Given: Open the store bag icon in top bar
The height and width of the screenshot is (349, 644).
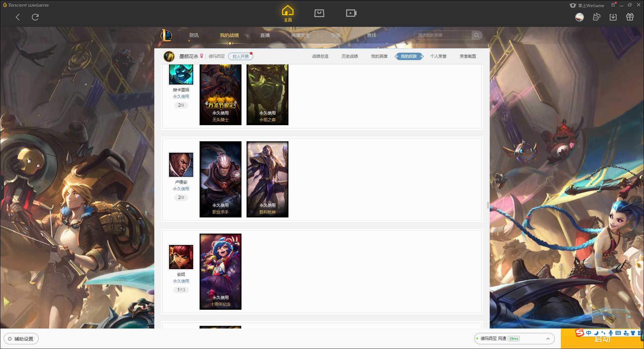Looking at the screenshot, I should click(x=319, y=13).
